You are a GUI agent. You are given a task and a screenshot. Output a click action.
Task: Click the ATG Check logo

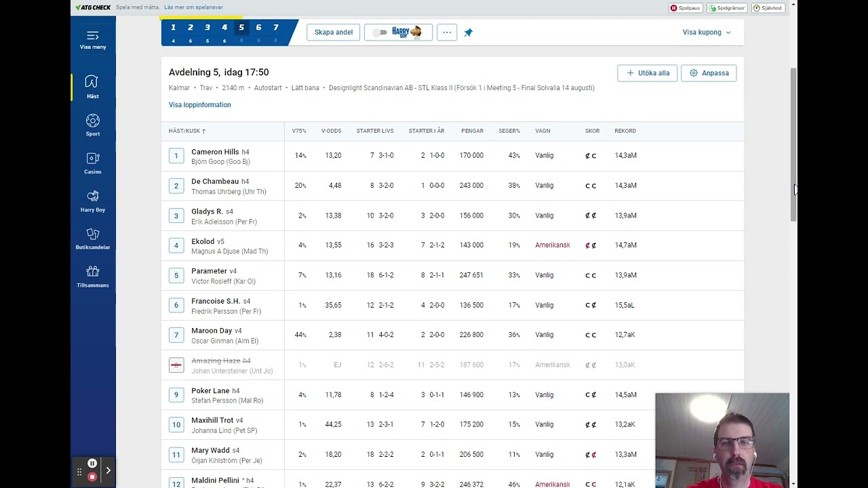(x=93, y=7)
